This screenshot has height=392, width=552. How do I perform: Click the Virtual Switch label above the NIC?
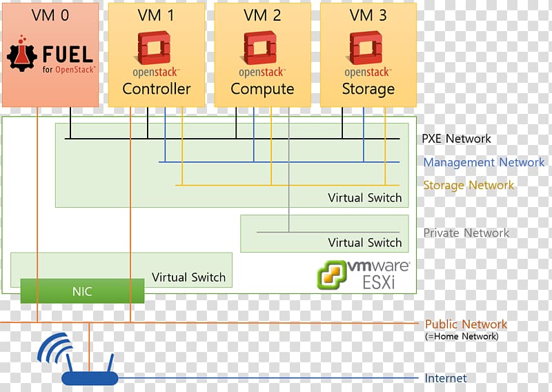tap(188, 277)
